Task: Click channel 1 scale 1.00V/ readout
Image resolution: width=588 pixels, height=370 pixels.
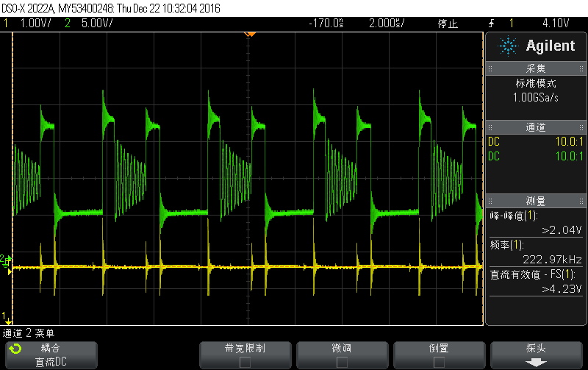Action: tap(35, 24)
